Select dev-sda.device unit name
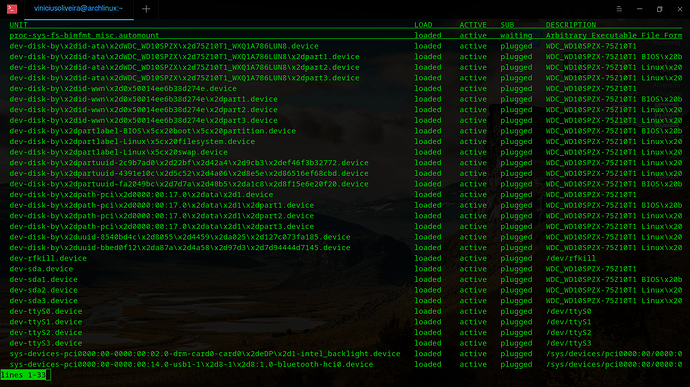690x387 pixels. (41, 269)
